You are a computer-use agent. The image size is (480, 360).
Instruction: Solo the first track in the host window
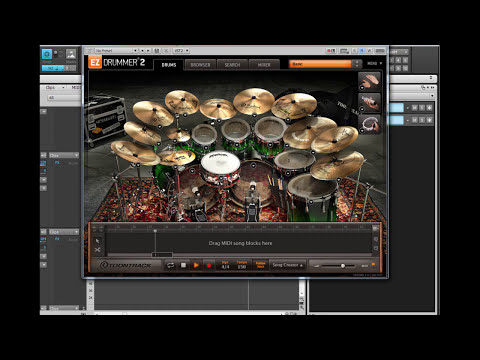[x=422, y=108]
